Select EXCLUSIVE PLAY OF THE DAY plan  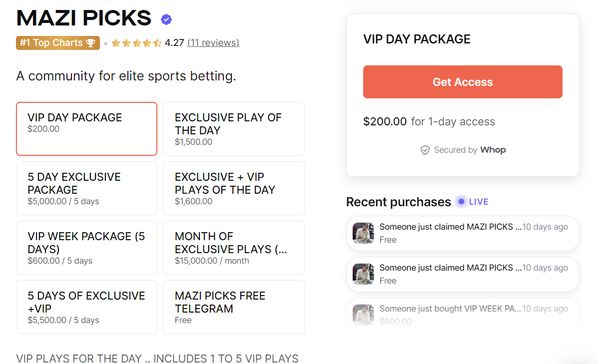pyautogui.click(x=233, y=129)
